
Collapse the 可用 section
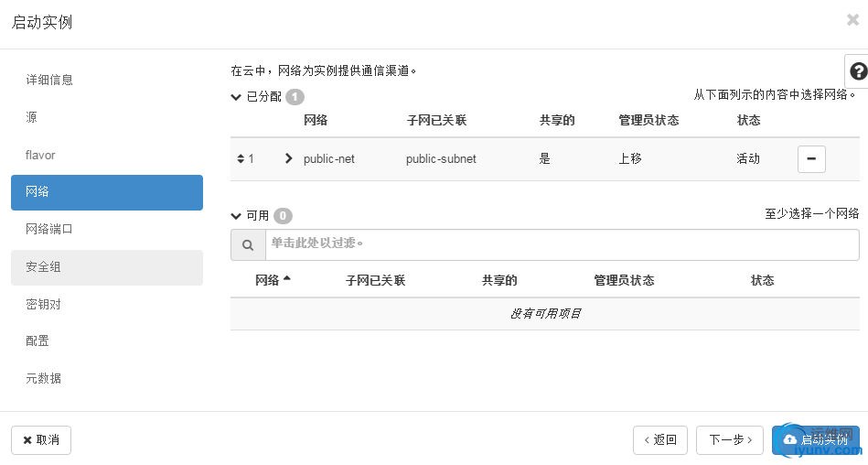tap(236, 216)
